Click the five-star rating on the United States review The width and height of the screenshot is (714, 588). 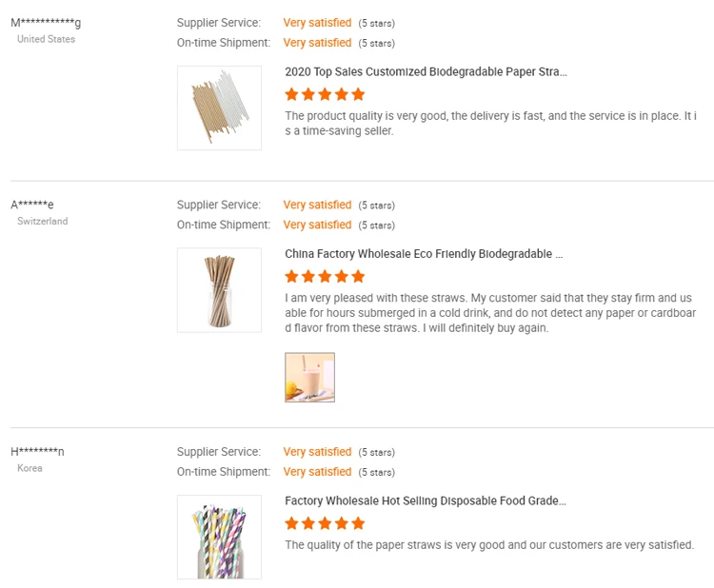pyautogui.click(x=325, y=94)
